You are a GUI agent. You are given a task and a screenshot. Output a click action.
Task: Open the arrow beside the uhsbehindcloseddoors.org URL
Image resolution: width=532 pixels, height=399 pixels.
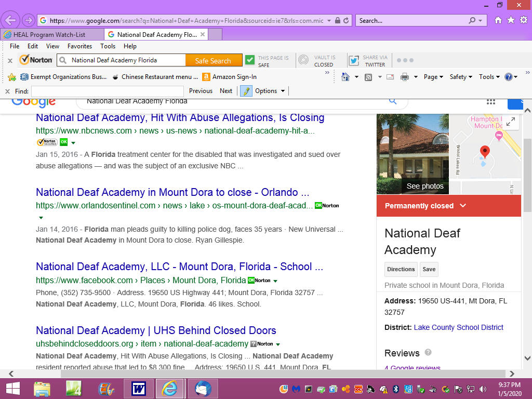278,344
